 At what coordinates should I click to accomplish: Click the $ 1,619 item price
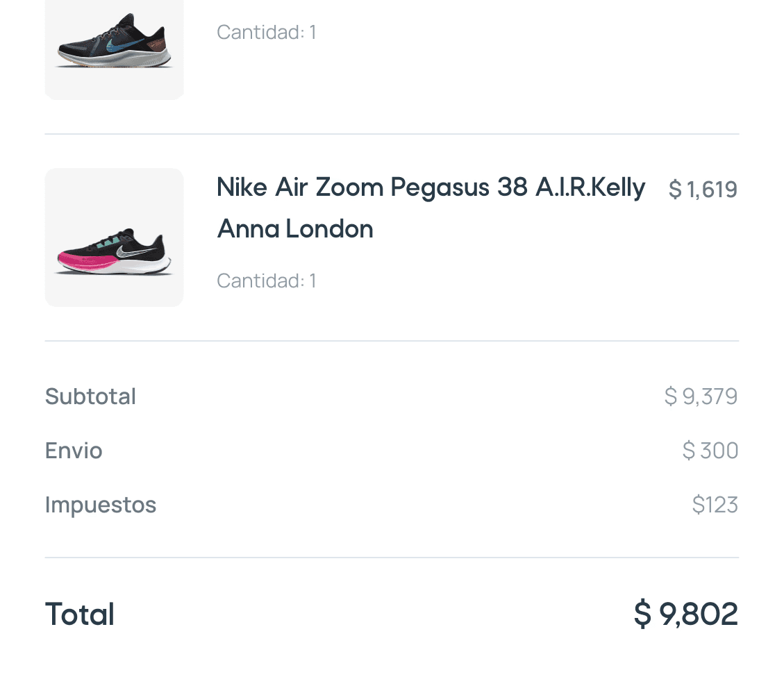[703, 190]
